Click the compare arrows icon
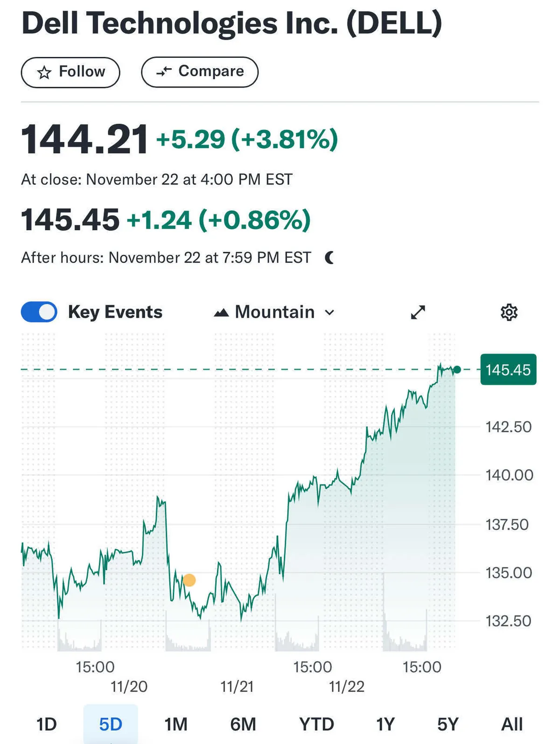 [164, 71]
